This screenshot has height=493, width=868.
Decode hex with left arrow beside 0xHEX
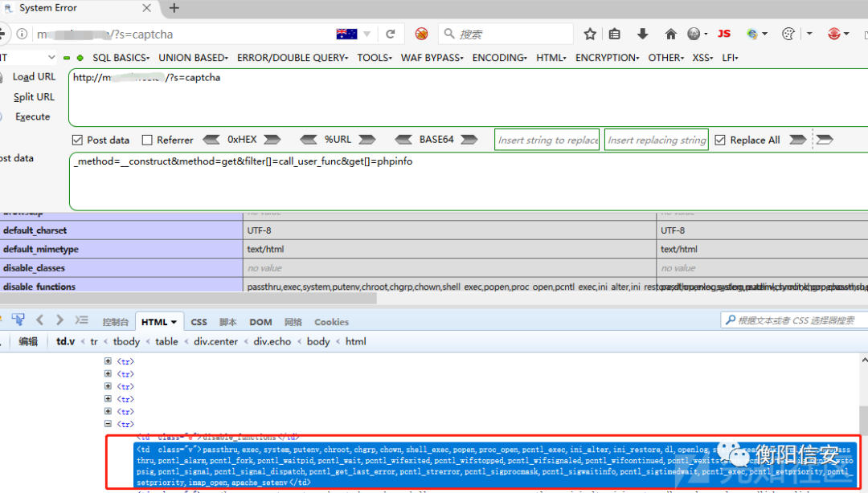211,140
